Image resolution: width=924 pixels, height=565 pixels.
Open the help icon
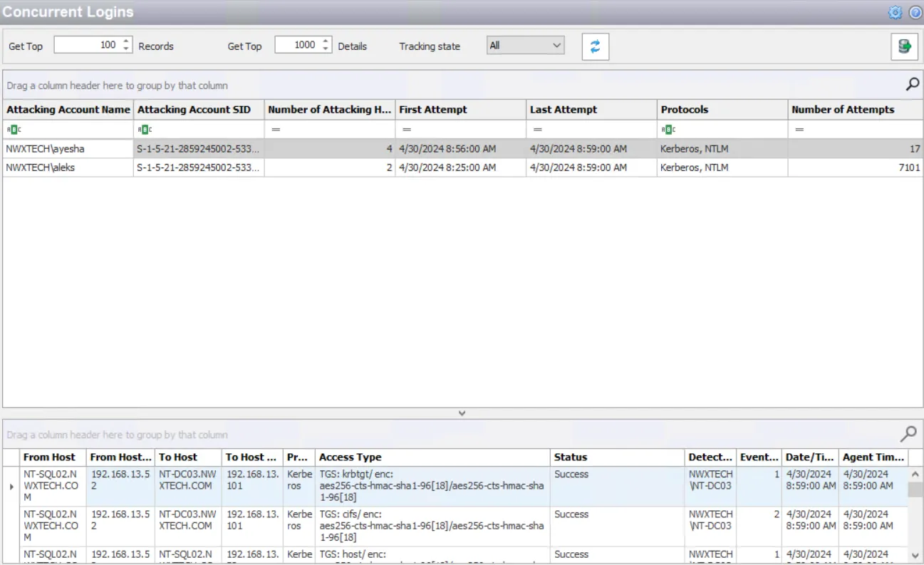(x=915, y=11)
